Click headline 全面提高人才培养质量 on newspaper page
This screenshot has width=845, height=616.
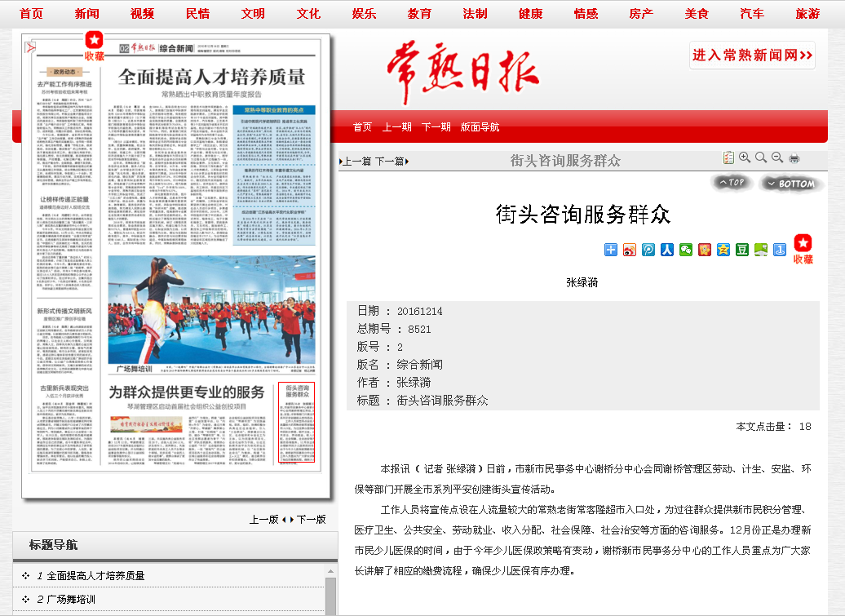(212, 77)
